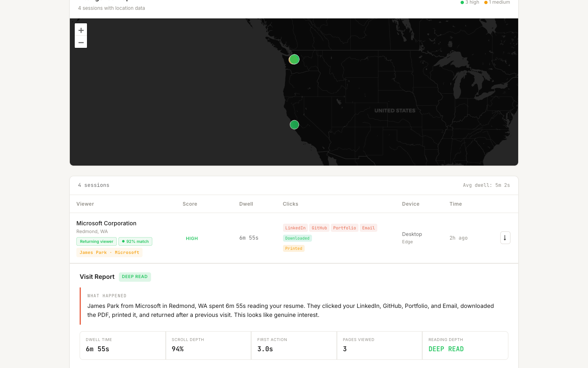The height and width of the screenshot is (368, 588).
Task: Click the 1 medium legend item
Action: (x=497, y=2)
